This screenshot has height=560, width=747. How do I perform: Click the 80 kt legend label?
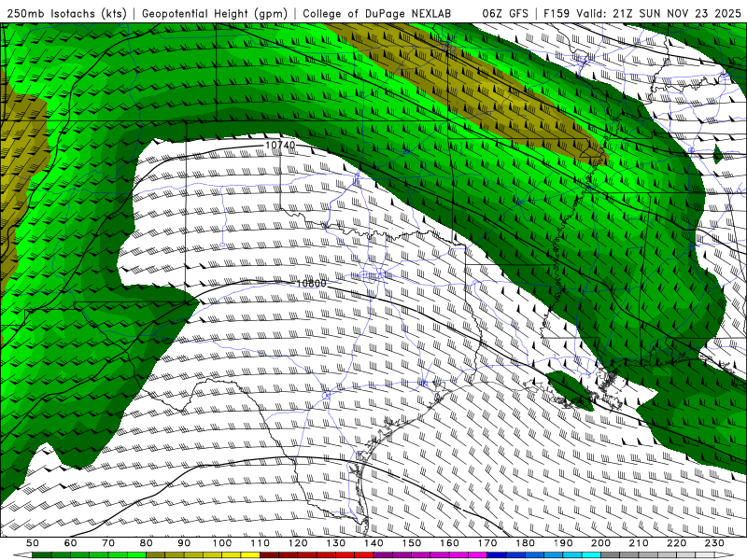(x=147, y=543)
